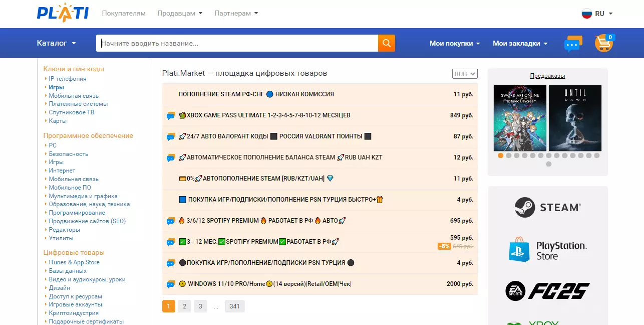
Task: Open the PlayStation Store logo banner
Action: coord(547,249)
